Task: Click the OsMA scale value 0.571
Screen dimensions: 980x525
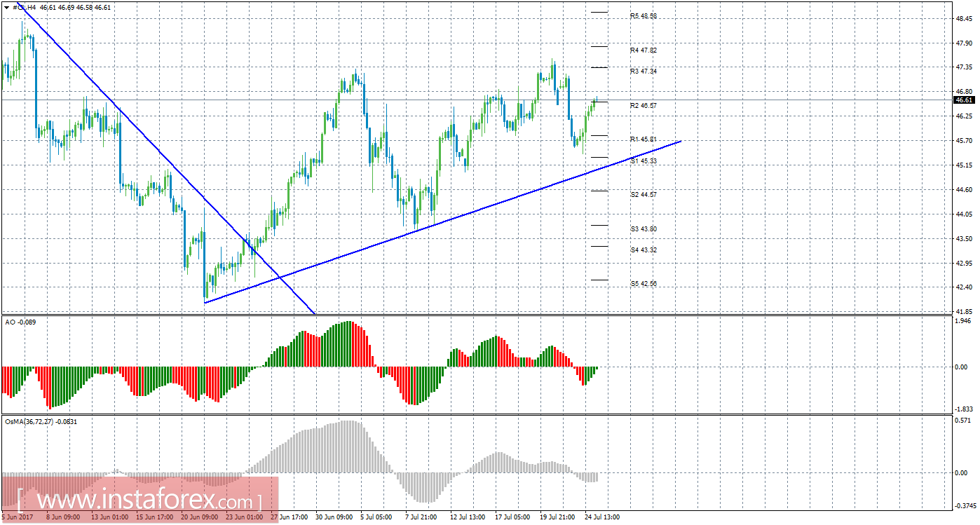Action: 964,421
